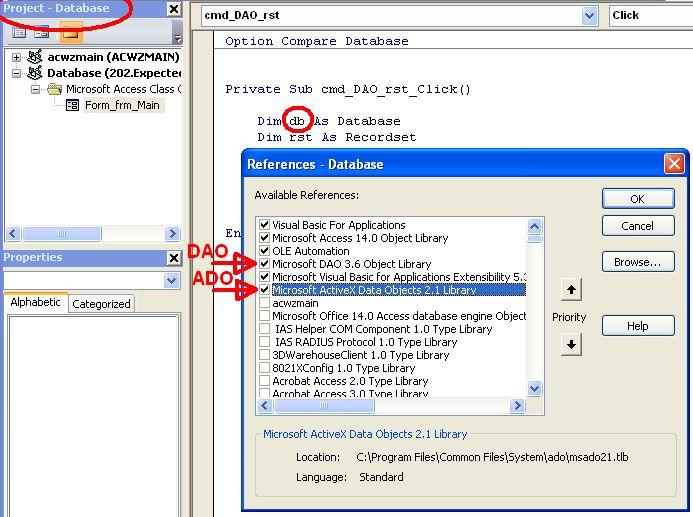Viewport: 693px width, 517px height.
Task: Open Properties object dropdown
Action: pyautogui.click(x=171, y=281)
